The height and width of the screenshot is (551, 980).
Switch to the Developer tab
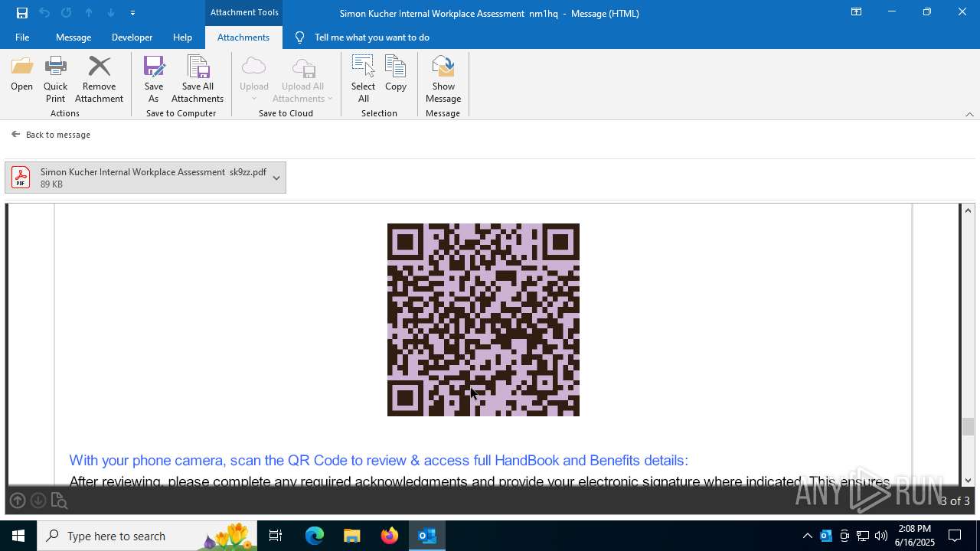pyautogui.click(x=132, y=37)
